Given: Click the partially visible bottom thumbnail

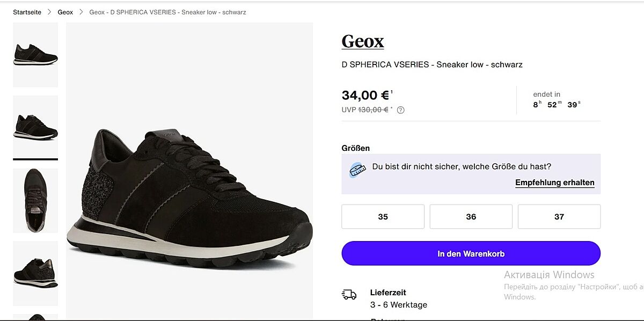Looking at the screenshot, I should (35, 317).
